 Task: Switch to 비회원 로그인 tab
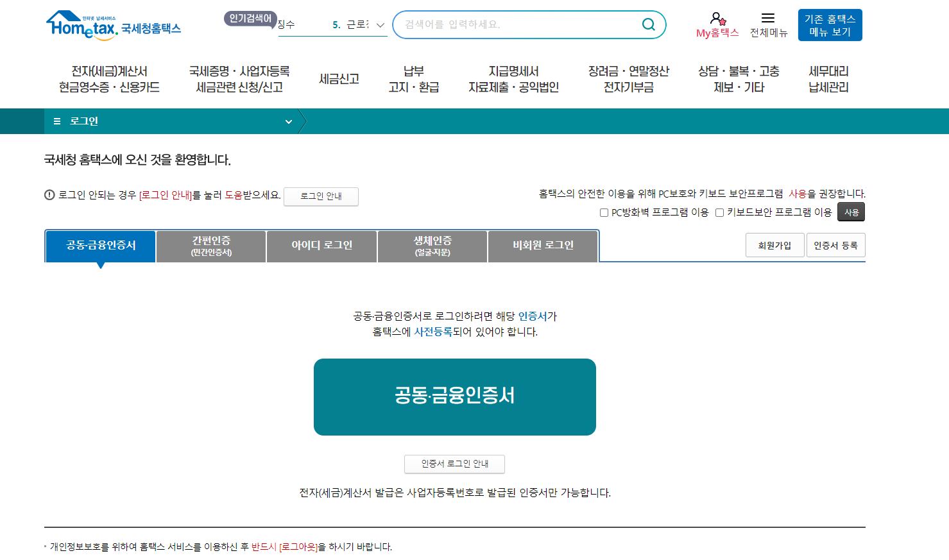543,246
